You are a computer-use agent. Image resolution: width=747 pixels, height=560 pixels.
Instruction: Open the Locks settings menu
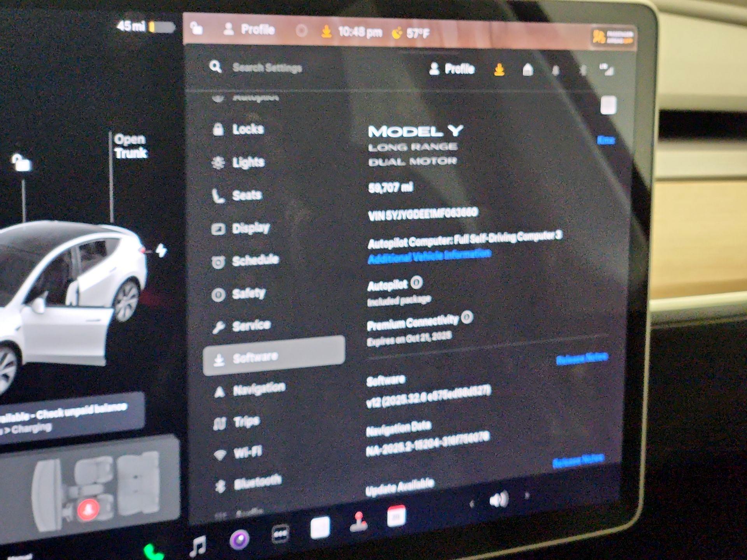click(x=247, y=129)
